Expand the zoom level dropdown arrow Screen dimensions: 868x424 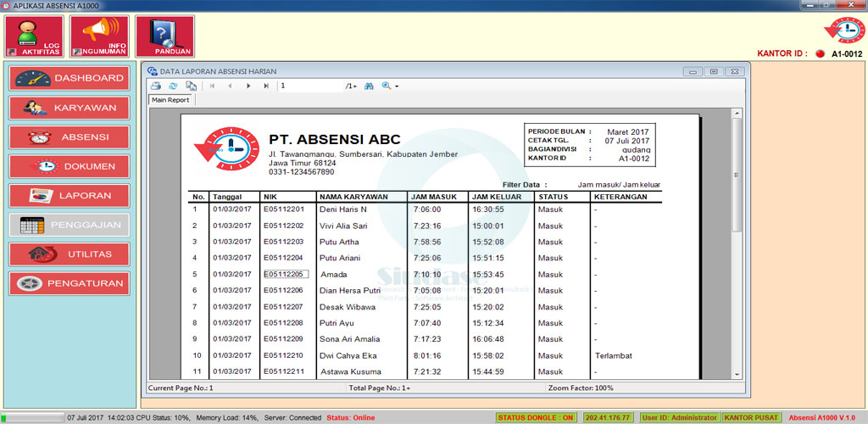396,86
